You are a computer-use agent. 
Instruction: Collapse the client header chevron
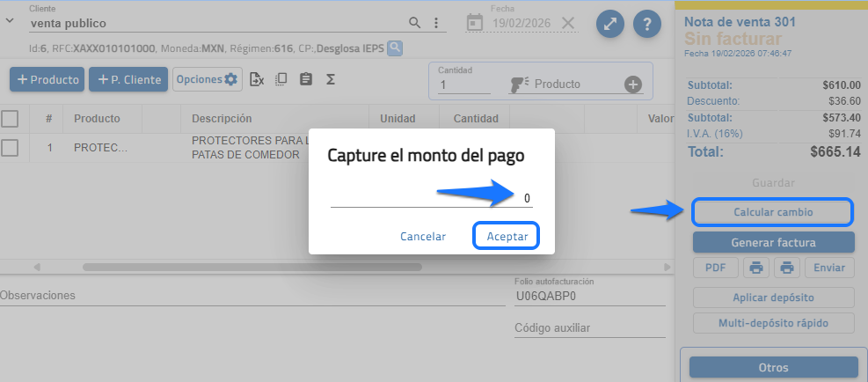10,20
